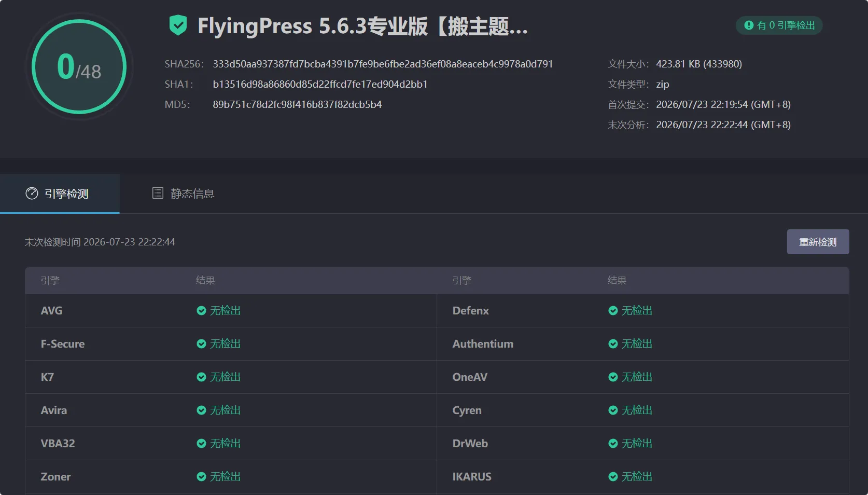The image size is (868, 495).
Task: Click the gauge icon on 引擎检测 tab
Action: point(32,194)
